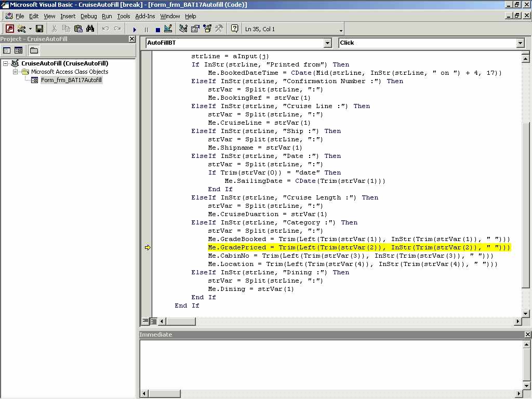Click the Me.SailingDate code line
This screenshot has width=532, height=399.
[304, 181]
